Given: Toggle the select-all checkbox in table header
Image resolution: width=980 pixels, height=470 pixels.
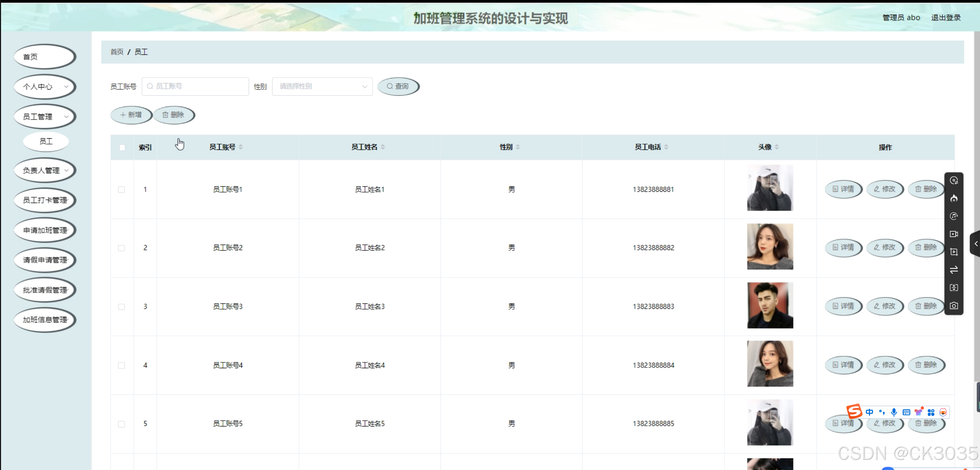Looking at the screenshot, I should click(122, 147).
